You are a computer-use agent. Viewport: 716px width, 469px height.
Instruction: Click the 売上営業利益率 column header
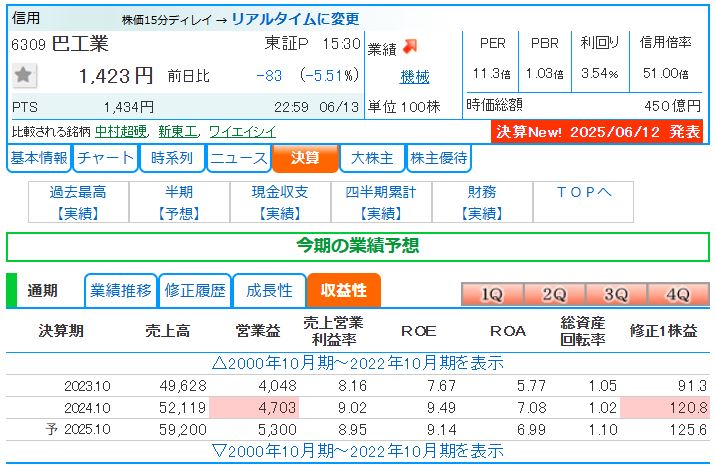point(333,331)
